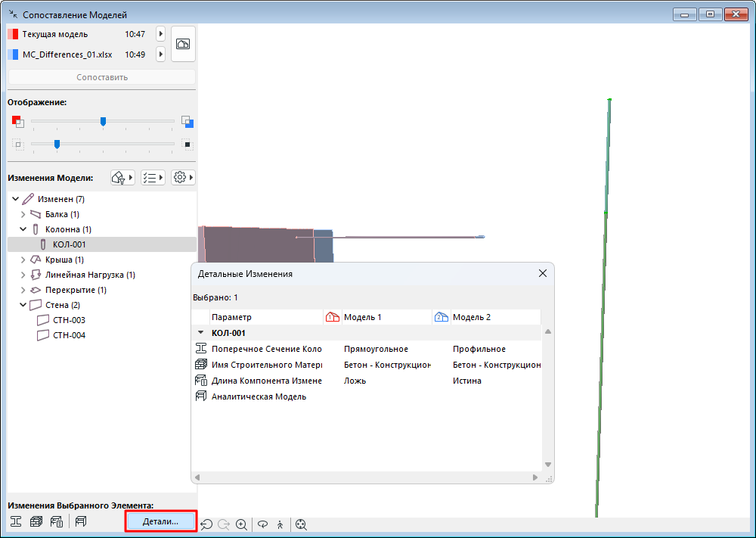The image size is (756, 538).
Task: Click the cross-section change icon at bottom left
Action: (16, 521)
